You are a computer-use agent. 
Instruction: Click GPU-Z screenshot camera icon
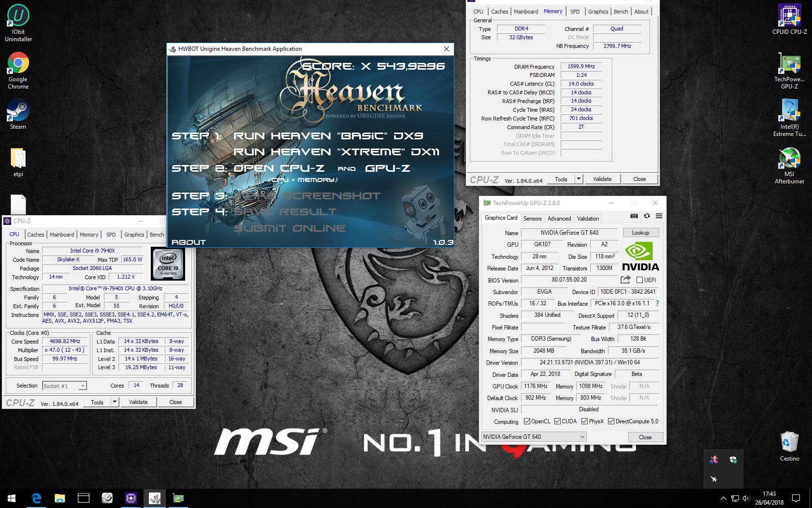click(634, 216)
